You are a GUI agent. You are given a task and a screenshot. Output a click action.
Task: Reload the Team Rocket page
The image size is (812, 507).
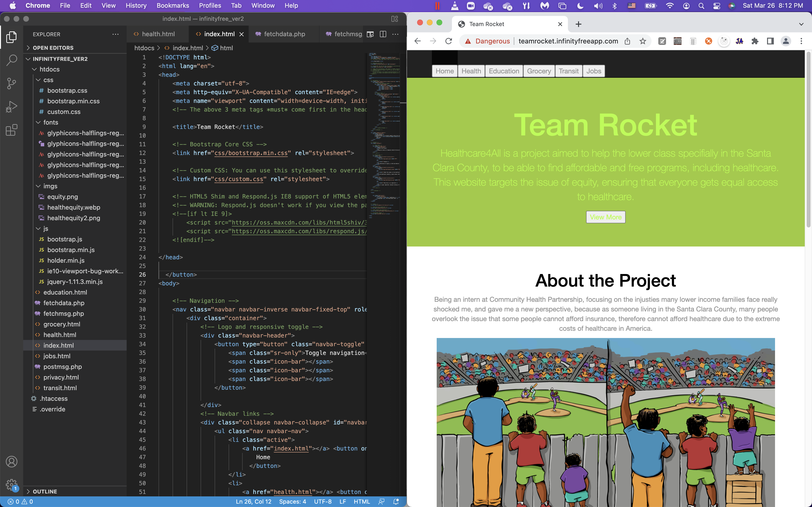point(449,41)
